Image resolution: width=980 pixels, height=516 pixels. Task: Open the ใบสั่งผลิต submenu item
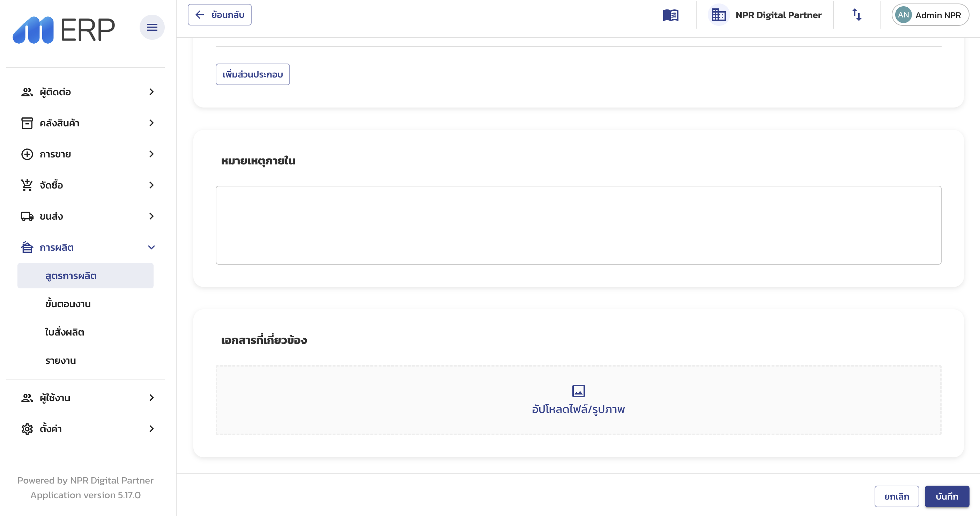(65, 332)
